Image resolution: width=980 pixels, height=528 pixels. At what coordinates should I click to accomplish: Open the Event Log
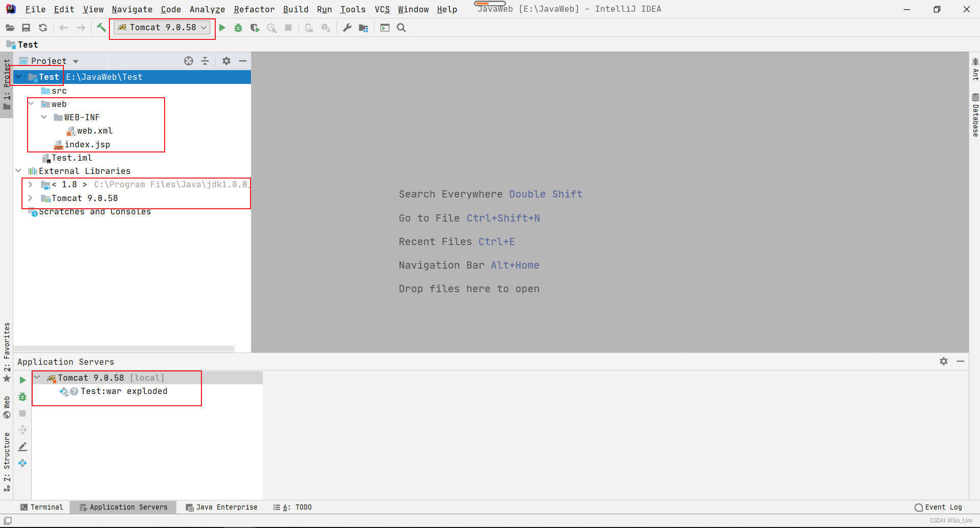pyautogui.click(x=939, y=507)
